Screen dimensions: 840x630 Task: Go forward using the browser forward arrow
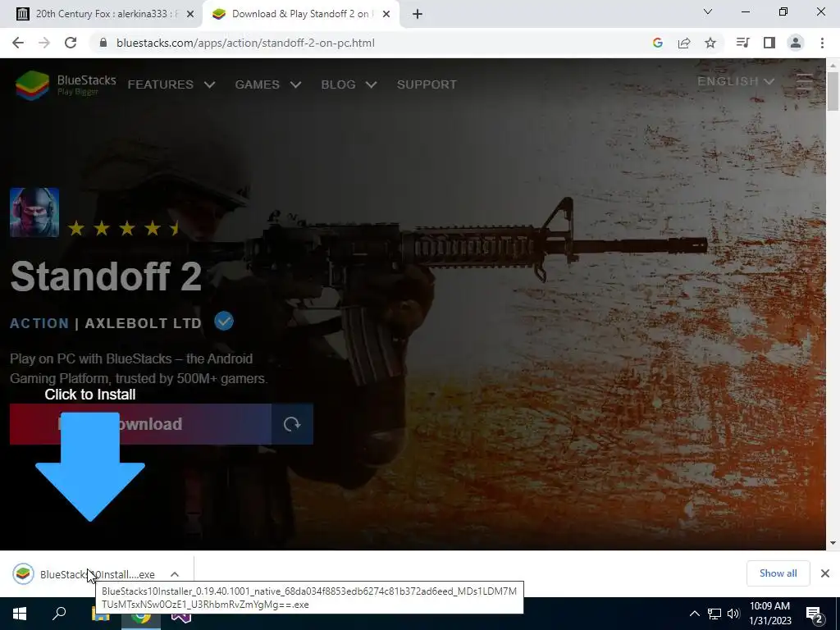pos(44,43)
